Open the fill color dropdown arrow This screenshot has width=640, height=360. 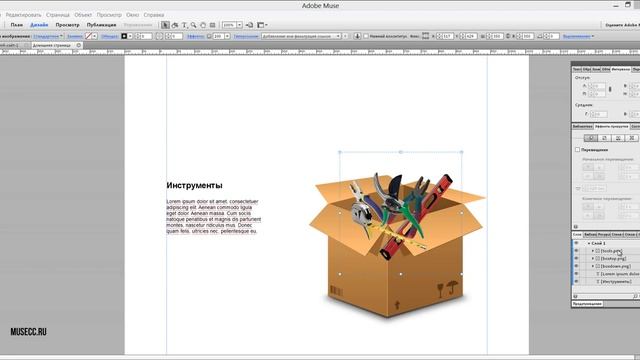[x=94, y=36]
